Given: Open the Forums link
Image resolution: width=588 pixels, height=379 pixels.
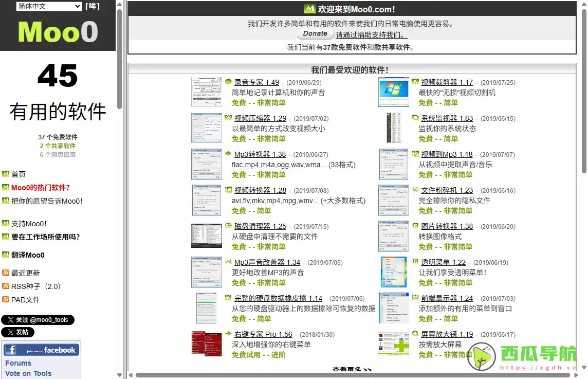Looking at the screenshot, I should tap(18, 363).
